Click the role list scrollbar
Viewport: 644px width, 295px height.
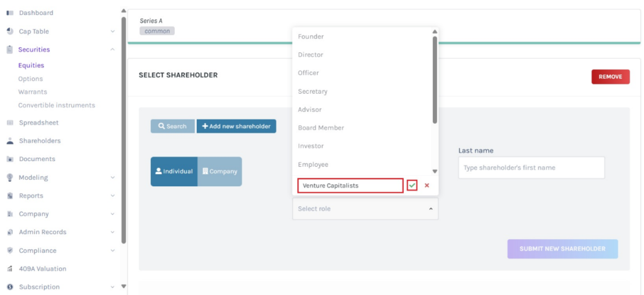coord(435,79)
